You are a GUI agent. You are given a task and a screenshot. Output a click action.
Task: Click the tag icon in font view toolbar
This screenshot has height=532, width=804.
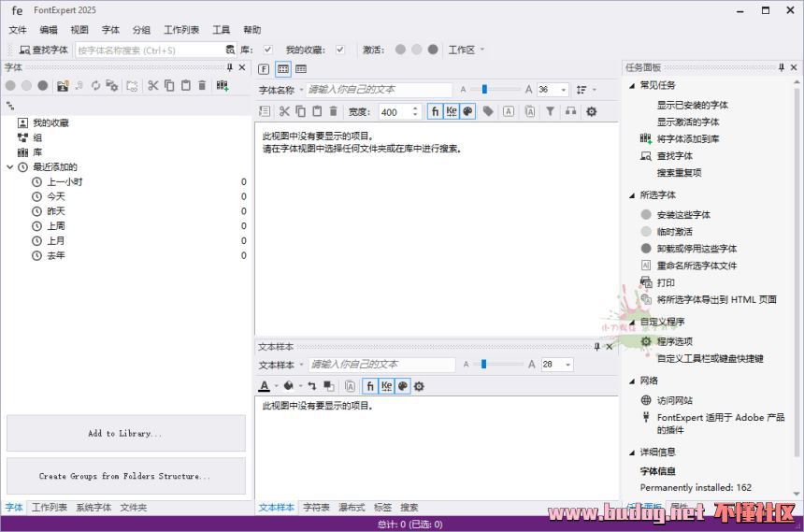pos(488,111)
